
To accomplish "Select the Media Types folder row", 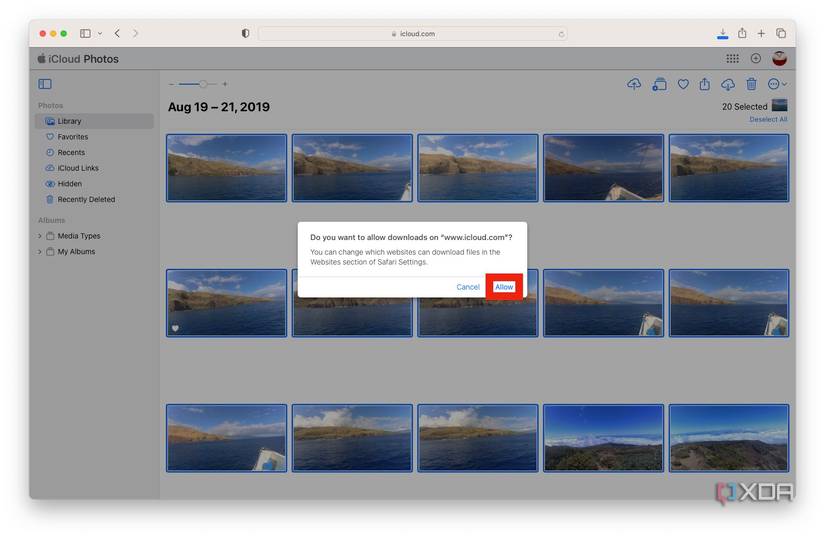I will (x=95, y=236).
